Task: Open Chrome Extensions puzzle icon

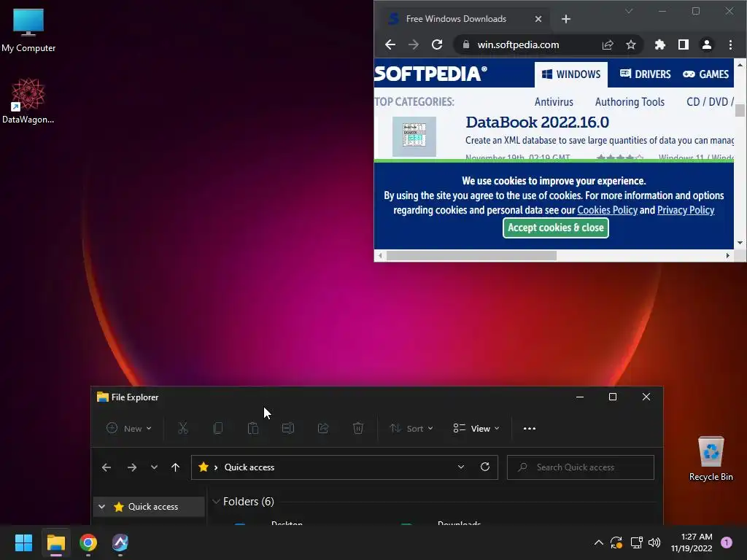Action: pos(659,44)
